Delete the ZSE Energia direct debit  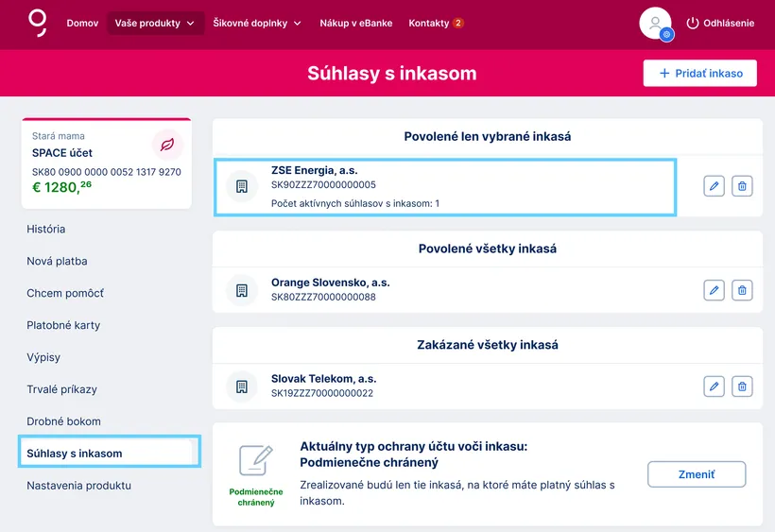point(743,186)
